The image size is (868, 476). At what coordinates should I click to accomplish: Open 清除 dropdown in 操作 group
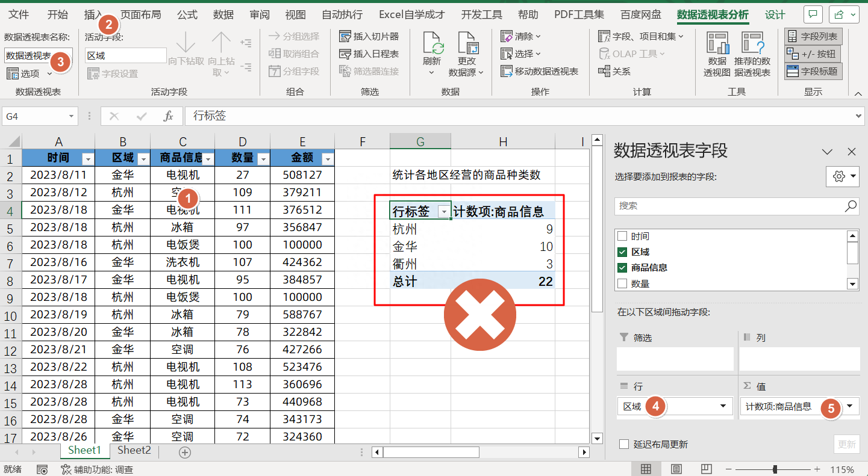[x=522, y=37]
